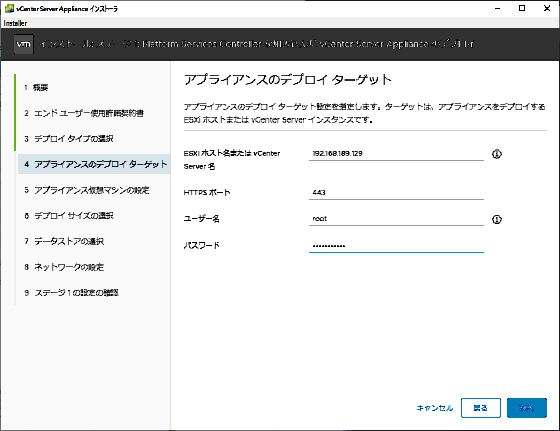Click the vm logo in the header

click(24, 44)
